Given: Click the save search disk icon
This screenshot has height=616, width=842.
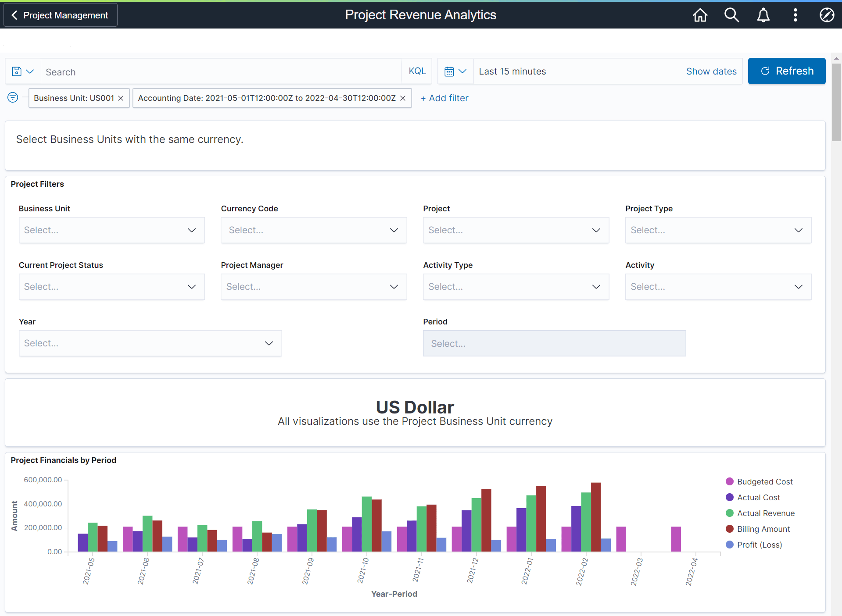Looking at the screenshot, I should point(17,71).
